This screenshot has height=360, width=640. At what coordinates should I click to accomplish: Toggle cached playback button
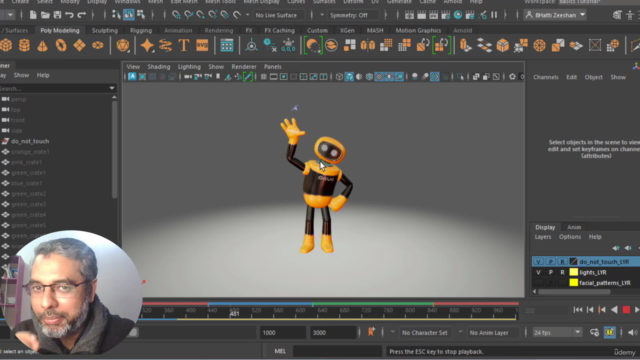click(609, 332)
